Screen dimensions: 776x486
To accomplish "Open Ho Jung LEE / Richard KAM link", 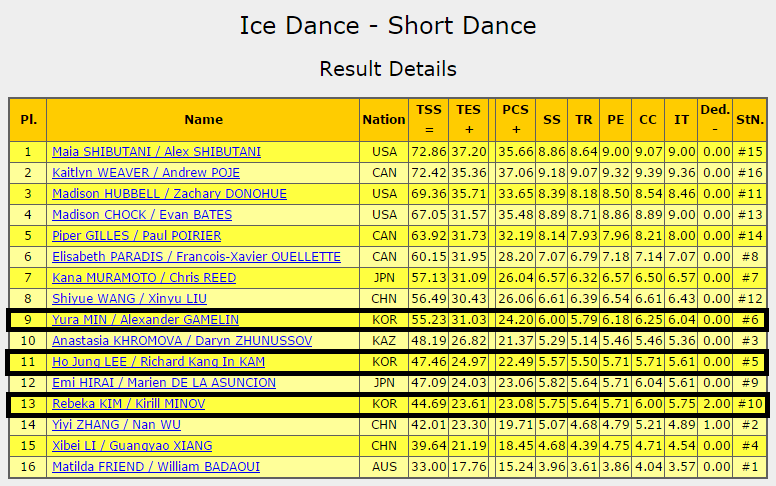I will coord(158,362).
